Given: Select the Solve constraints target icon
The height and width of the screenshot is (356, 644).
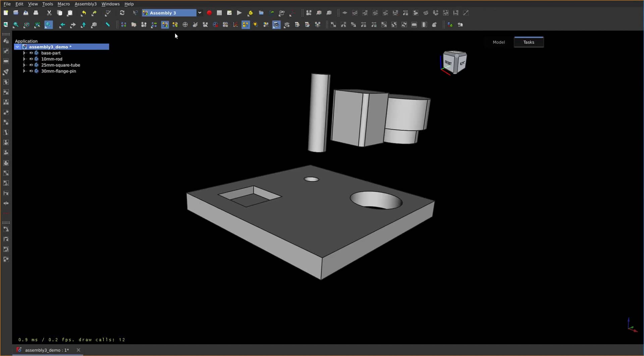Looking at the screenshot, I should (185, 25).
